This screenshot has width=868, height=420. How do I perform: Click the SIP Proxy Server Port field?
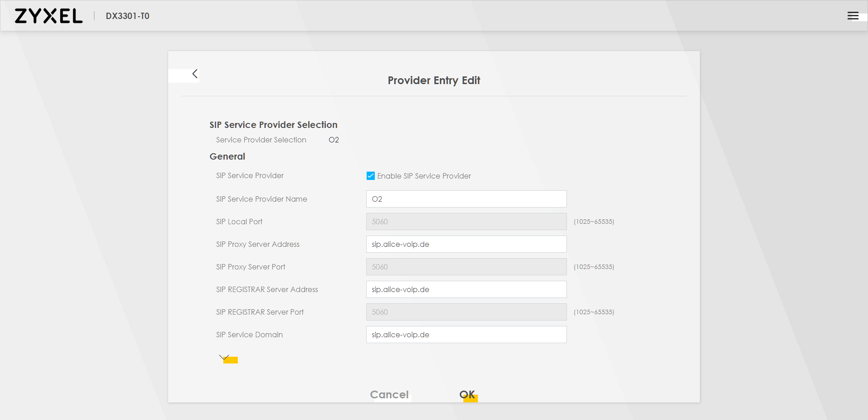(x=466, y=267)
